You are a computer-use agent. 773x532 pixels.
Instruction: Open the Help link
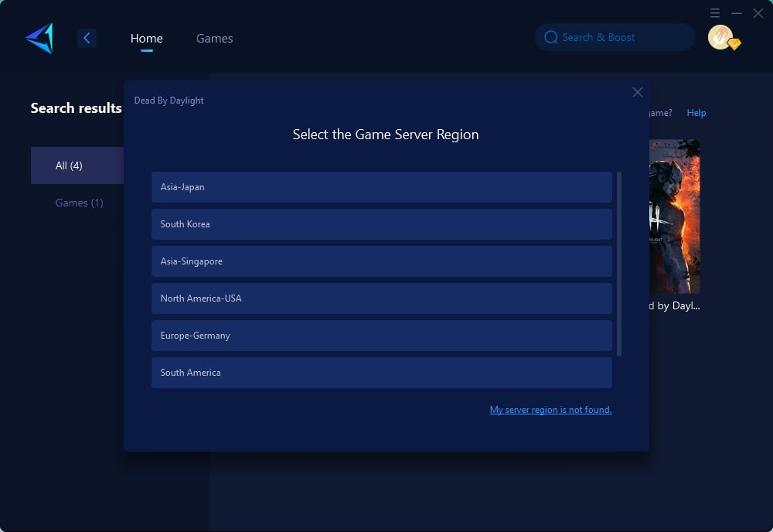696,113
